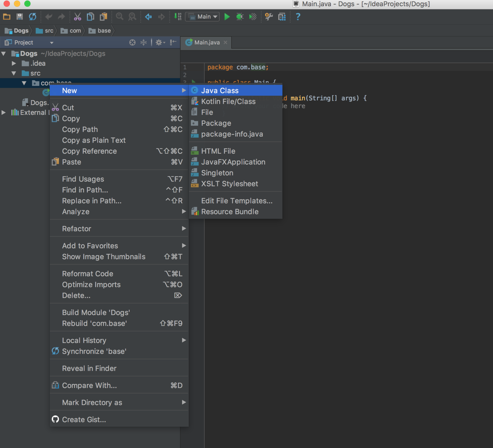Click the scroll-from-source target icon
The image size is (493, 448).
click(132, 42)
